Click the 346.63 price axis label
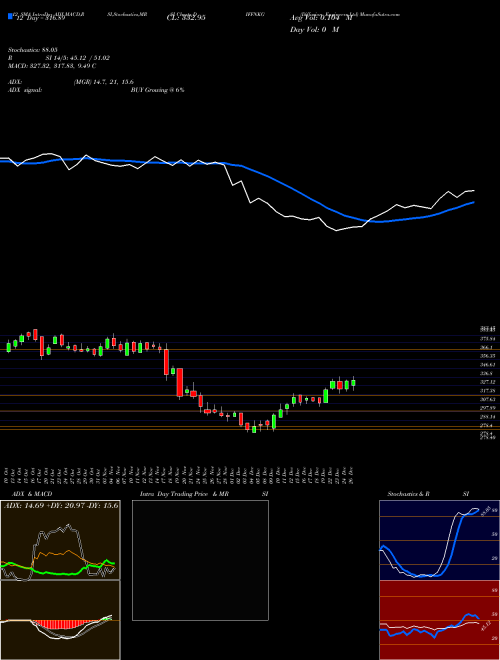 point(488,365)
